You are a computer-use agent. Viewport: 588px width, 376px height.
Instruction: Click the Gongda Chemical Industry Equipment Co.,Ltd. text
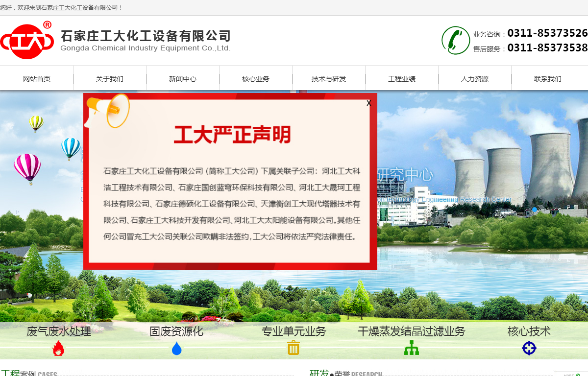point(146,48)
